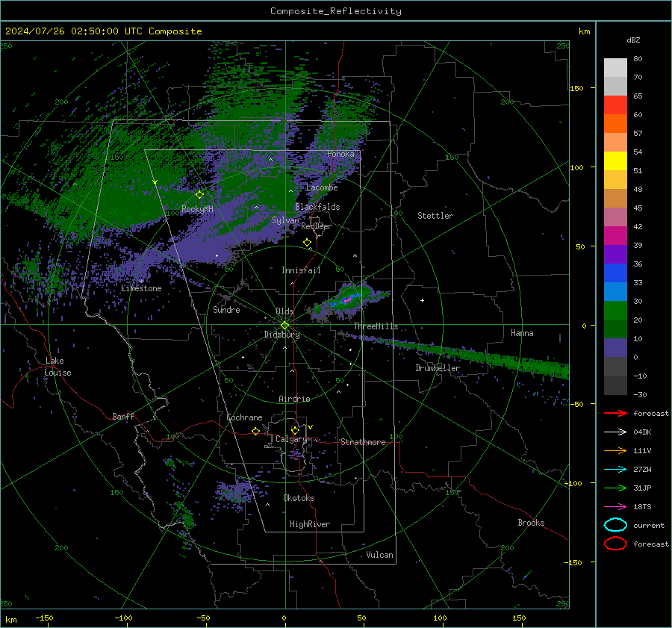The height and width of the screenshot is (628, 672).
Task: Click the 'current' legend text
Action: [x=649, y=526]
